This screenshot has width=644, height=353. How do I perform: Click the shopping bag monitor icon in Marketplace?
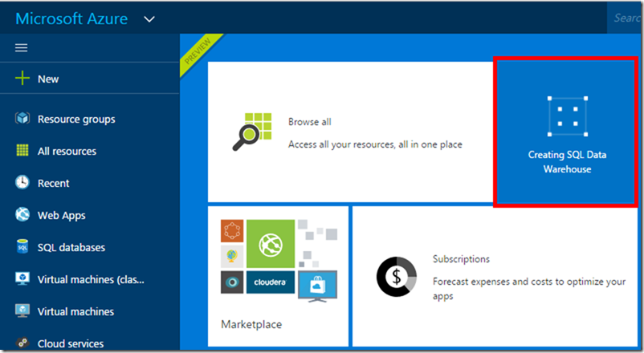(x=317, y=286)
